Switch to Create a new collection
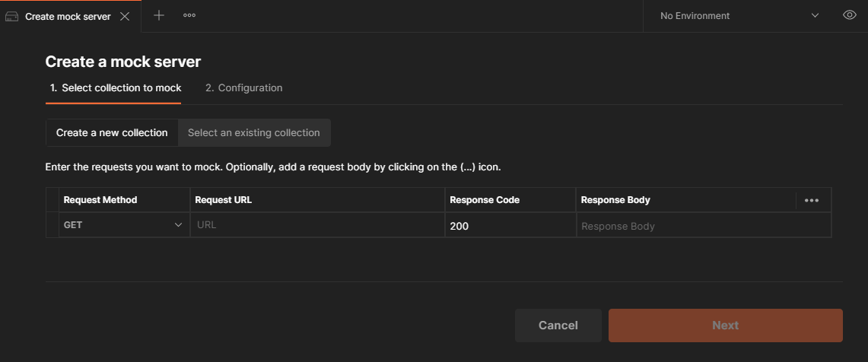This screenshot has height=362, width=868. click(x=112, y=133)
